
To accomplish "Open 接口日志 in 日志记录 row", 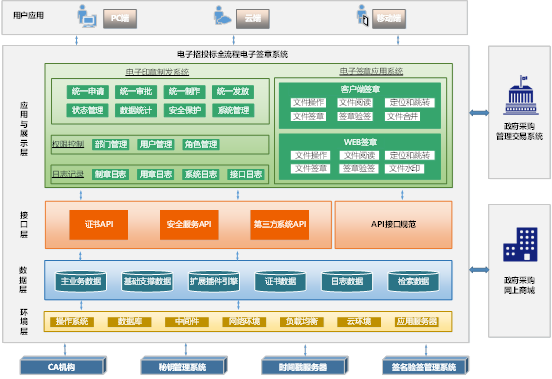I will click(246, 174).
